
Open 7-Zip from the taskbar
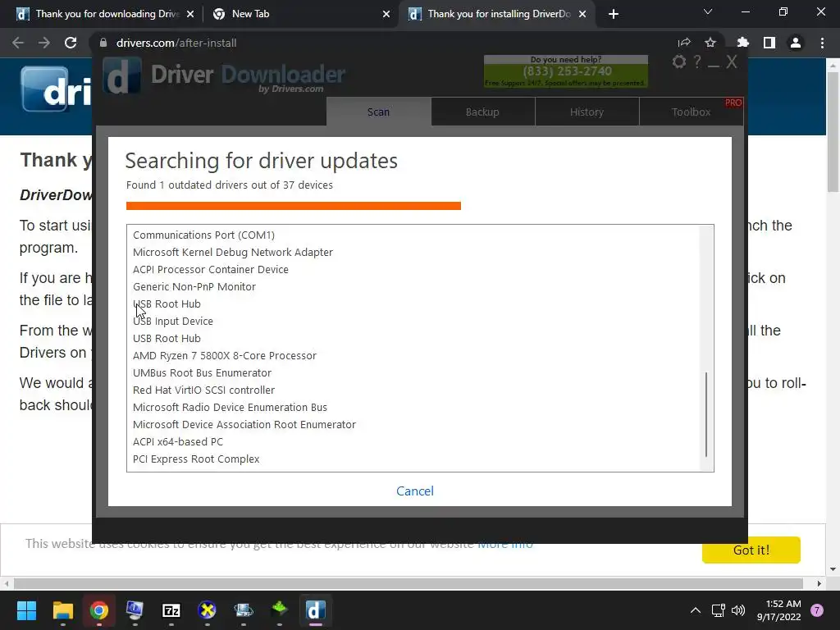pyautogui.click(x=171, y=610)
